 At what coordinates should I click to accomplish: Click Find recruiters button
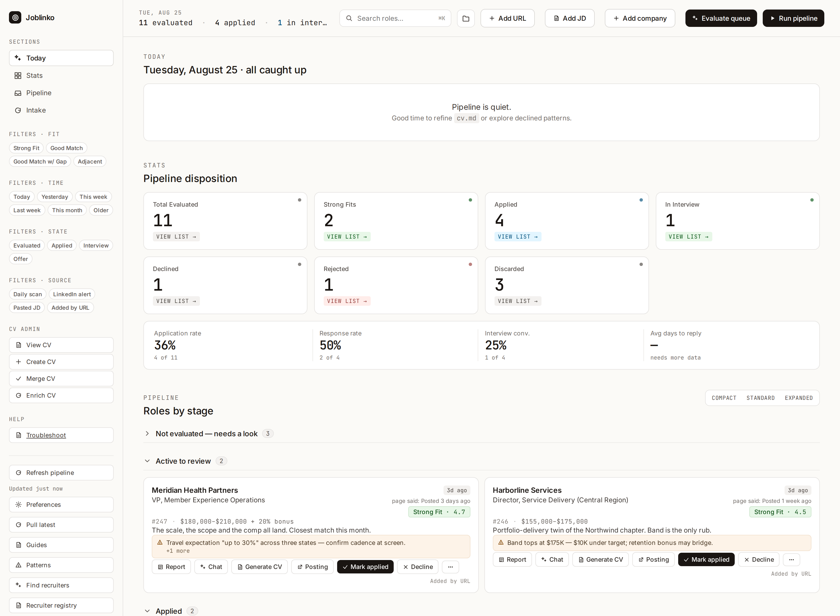point(61,585)
